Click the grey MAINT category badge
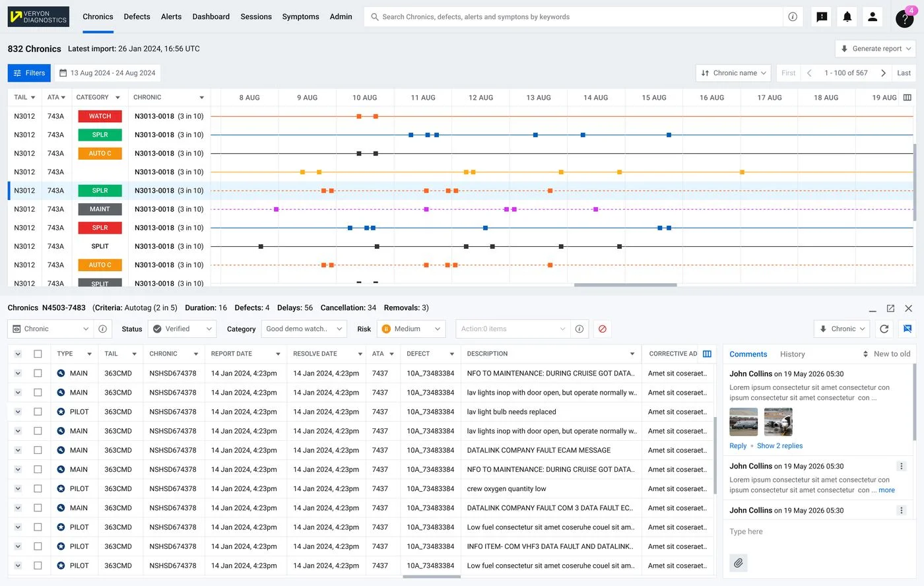Image resolution: width=924 pixels, height=586 pixels. pos(100,209)
